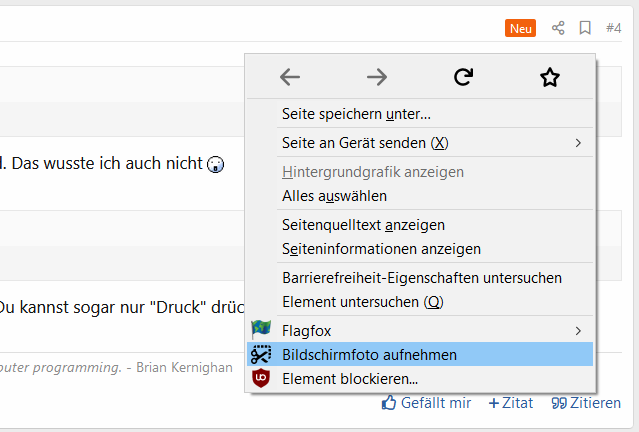Select Barrierefreiheit-Eigenschaften untersuchen
The image size is (639, 432).
[x=421, y=277]
